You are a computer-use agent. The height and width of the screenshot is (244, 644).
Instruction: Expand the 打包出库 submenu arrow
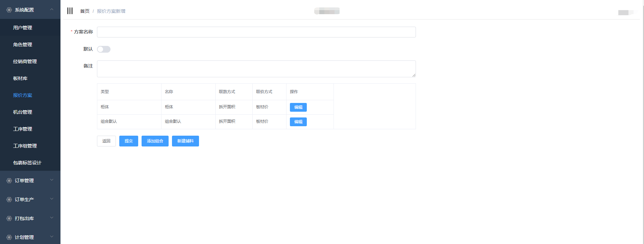pyautogui.click(x=52, y=218)
